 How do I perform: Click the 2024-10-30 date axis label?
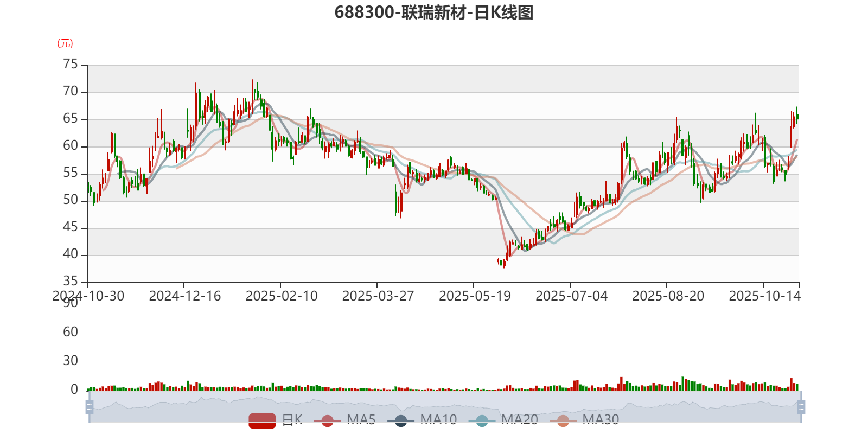point(88,296)
